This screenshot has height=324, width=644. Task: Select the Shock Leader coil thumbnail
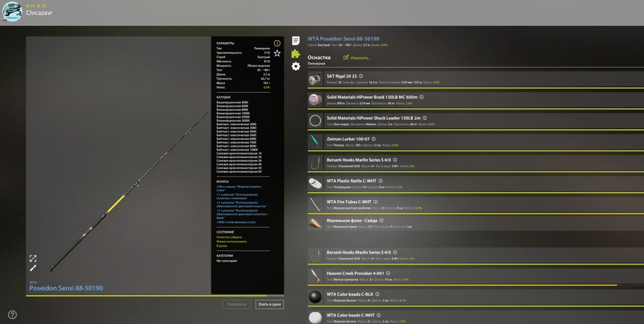point(315,121)
